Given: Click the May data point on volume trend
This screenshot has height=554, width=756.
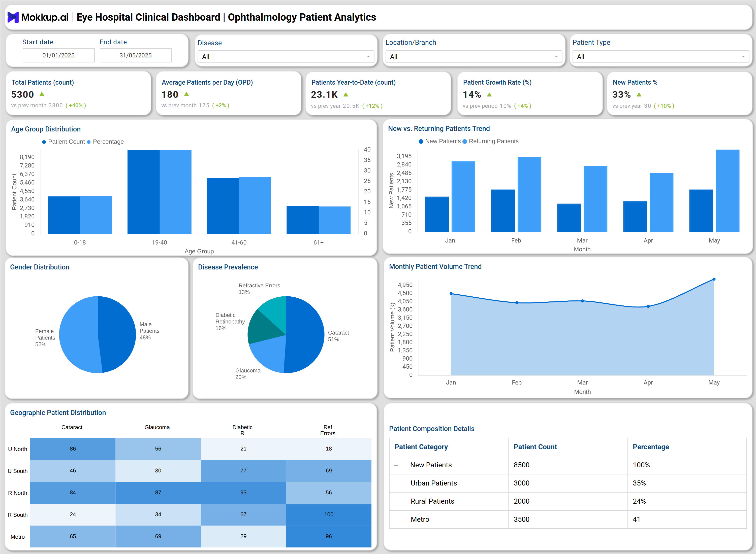Looking at the screenshot, I should click(x=714, y=279).
